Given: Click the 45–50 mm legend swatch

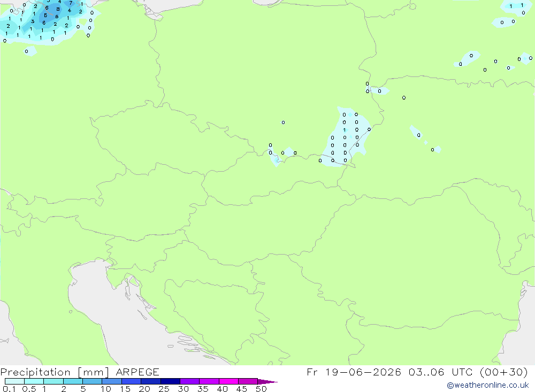Looking at the screenshot, I should 248,381.
